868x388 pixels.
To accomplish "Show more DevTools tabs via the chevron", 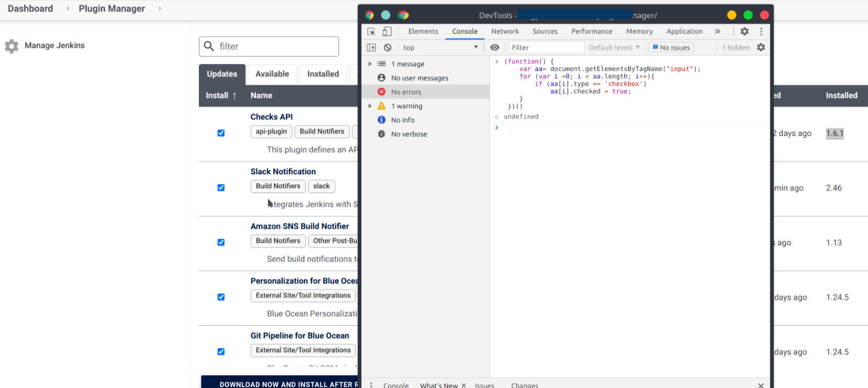I will pos(718,31).
